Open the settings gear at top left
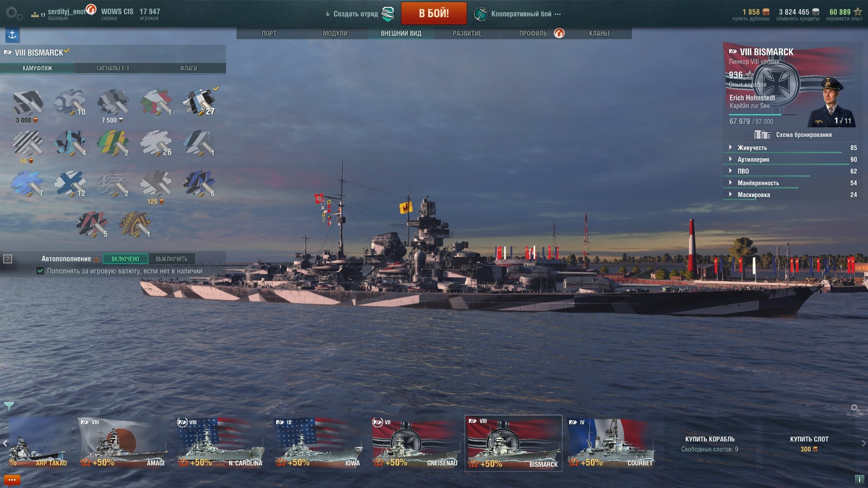 click(14, 13)
